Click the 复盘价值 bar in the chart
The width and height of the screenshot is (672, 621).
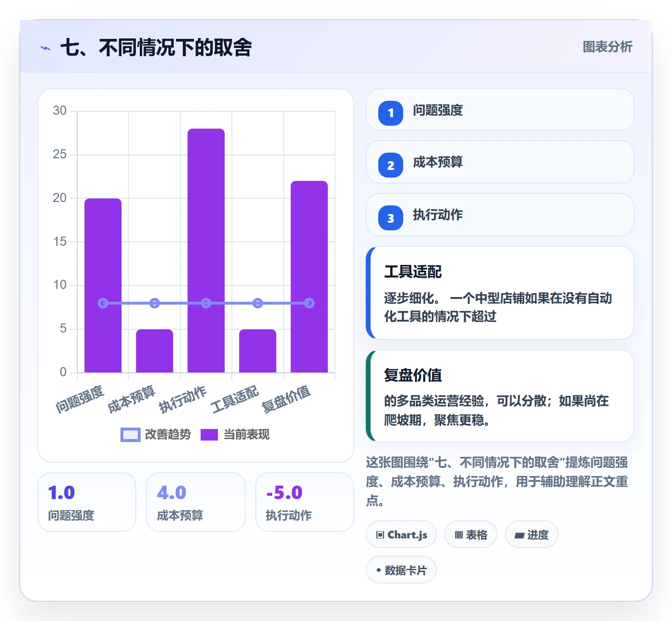tap(309, 276)
